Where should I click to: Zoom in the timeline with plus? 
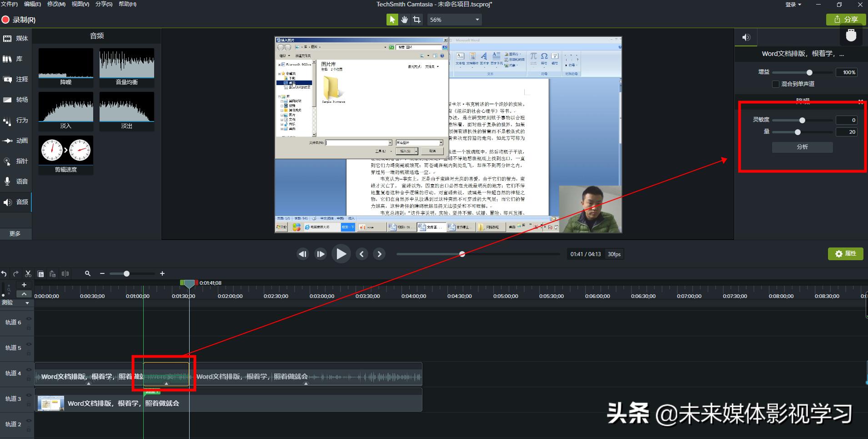click(x=162, y=274)
